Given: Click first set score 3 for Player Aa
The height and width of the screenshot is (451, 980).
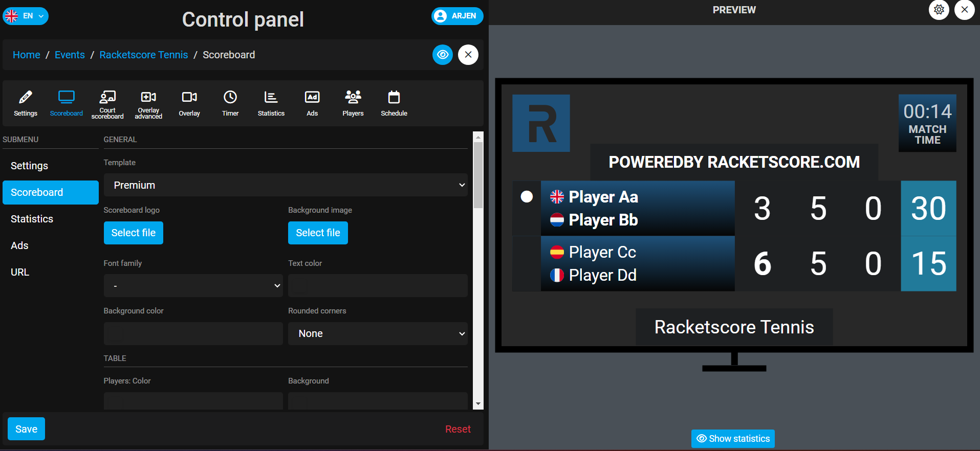Looking at the screenshot, I should click(x=763, y=209).
